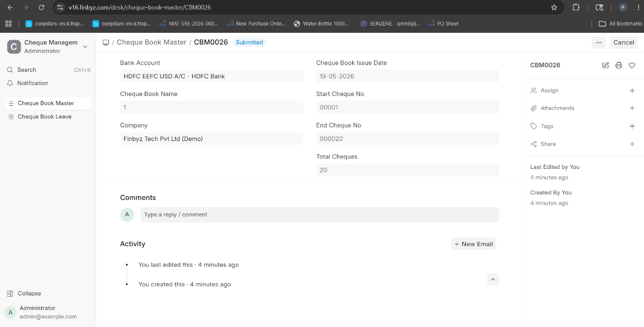Open the BENZENE bookmark
Viewport: 644px width, 327px height.
pyautogui.click(x=390, y=24)
